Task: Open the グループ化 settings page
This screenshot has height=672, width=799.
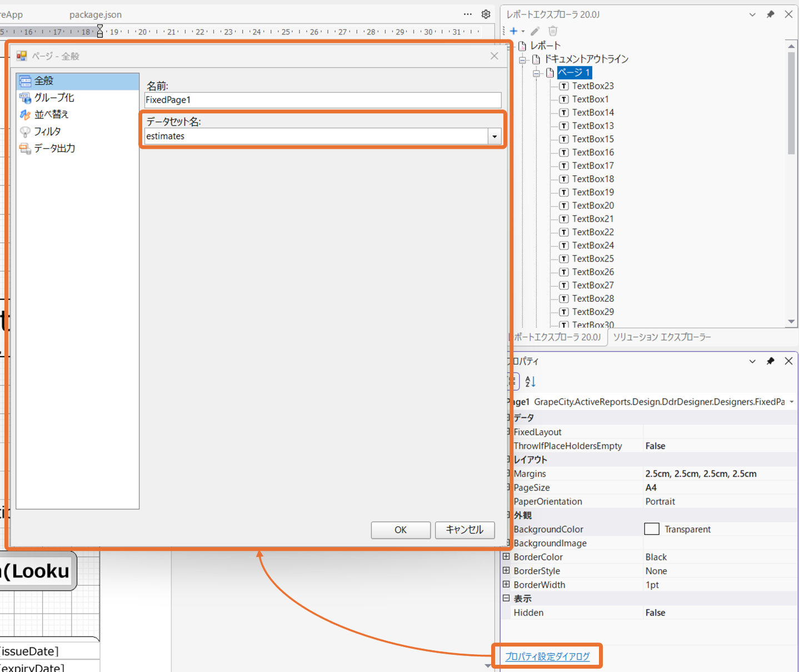Action: coord(54,98)
